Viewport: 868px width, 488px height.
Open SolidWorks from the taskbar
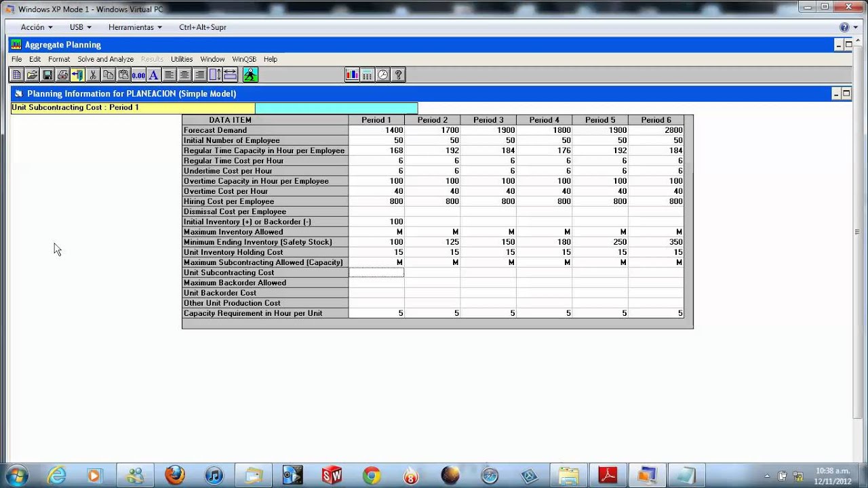coord(332,476)
